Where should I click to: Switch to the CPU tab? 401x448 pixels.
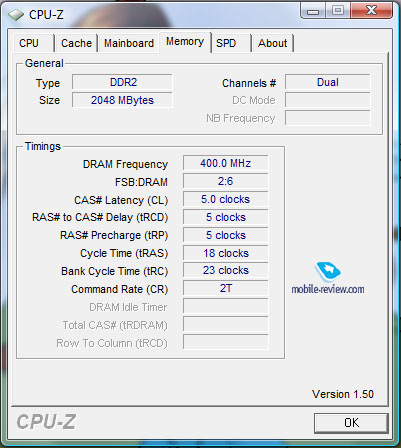(33, 43)
